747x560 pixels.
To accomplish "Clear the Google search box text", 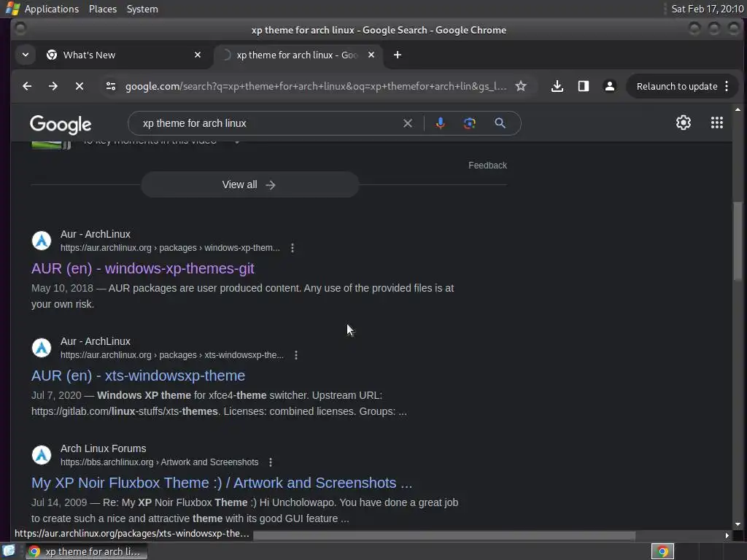I will (x=407, y=123).
